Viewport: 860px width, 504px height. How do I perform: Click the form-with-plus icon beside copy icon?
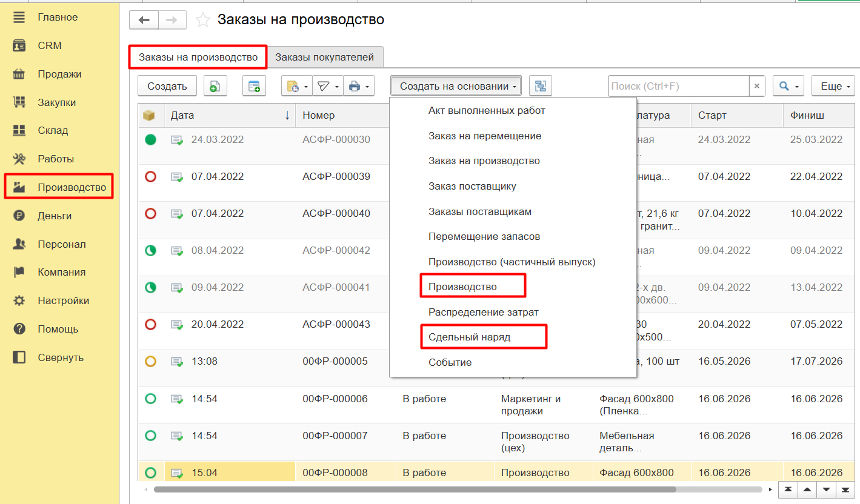click(254, 86)
